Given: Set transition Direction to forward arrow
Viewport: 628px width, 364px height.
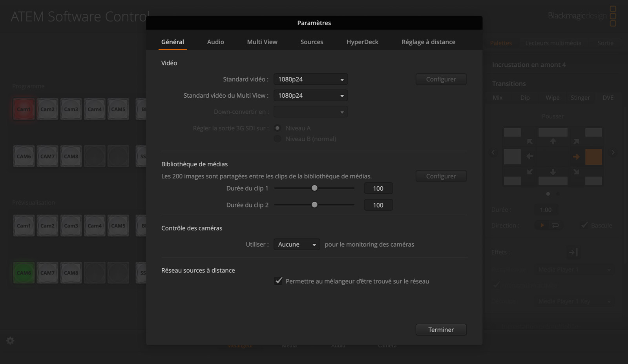Looking at the screenshot, I should pyautogui.click(x=542, y=225).
